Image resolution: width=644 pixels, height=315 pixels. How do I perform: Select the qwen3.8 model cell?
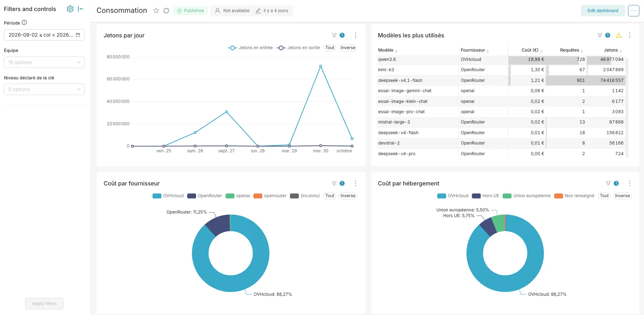click(x=418, y=59)
